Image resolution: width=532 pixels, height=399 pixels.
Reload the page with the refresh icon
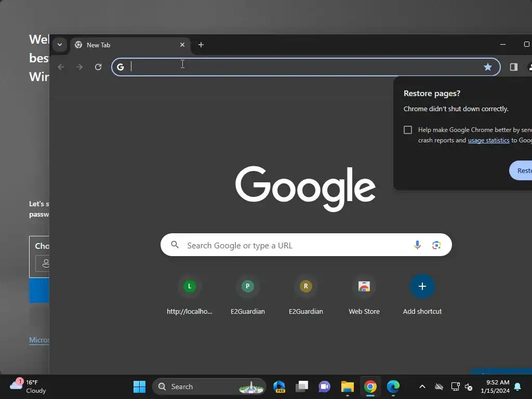pos(98,67)
